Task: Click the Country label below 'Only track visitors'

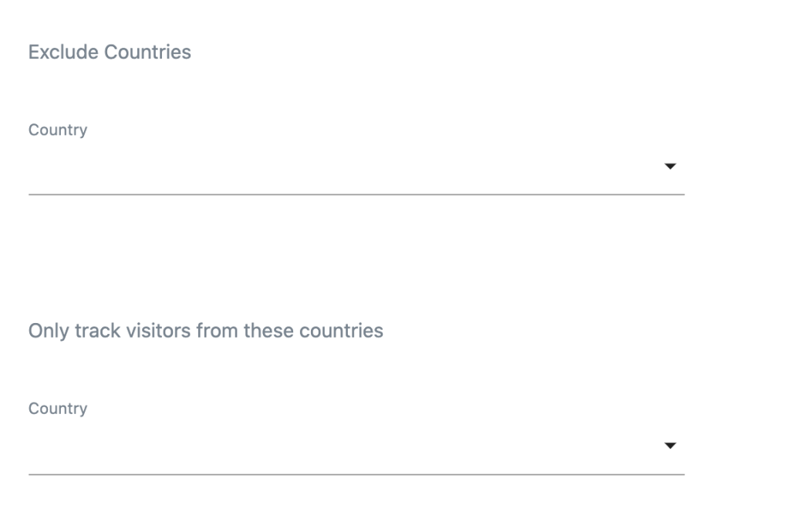Action: (x=57, y=409)
